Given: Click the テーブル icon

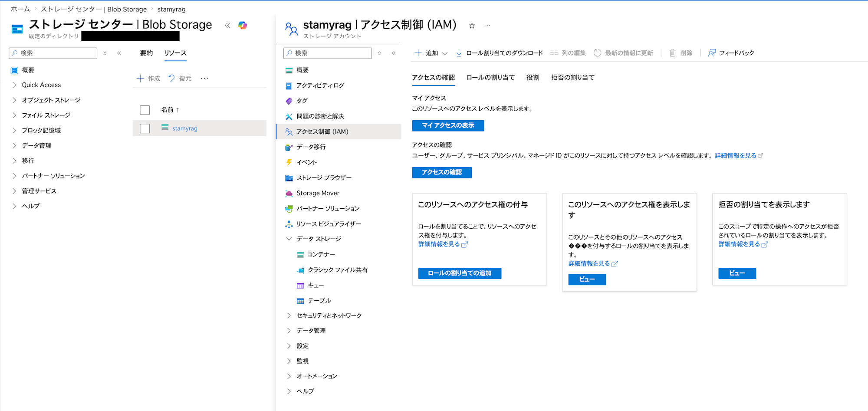Looking at the screenshot, I should click(300, 301).
